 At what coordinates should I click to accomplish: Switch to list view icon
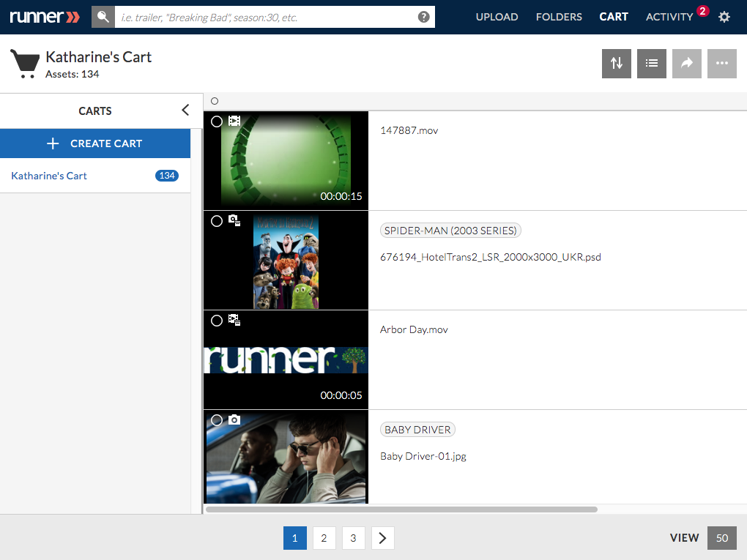(652, 64)
